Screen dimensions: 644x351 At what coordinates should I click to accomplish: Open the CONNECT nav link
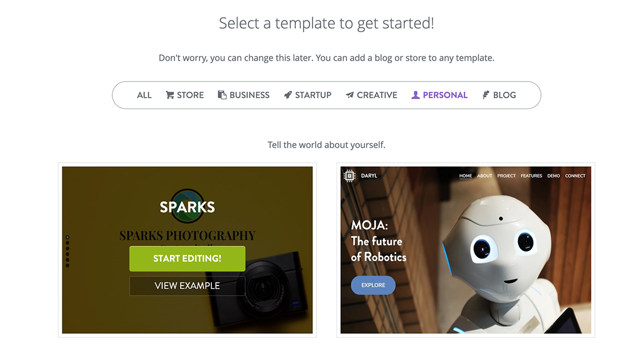[575, 175]
